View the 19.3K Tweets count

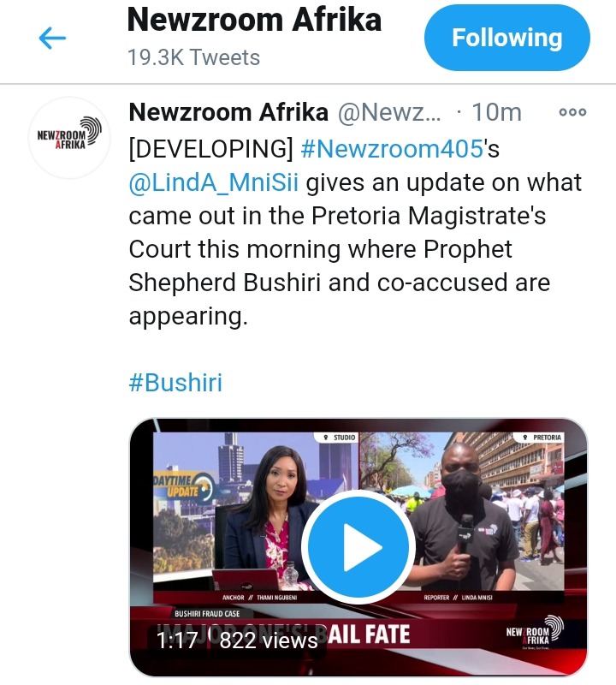pyautogui.click(x=193, y=57)
